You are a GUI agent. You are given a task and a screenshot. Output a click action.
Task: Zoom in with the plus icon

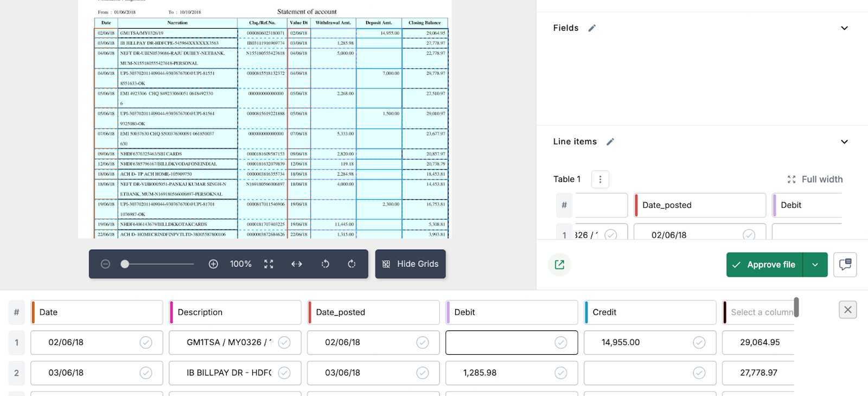(x=213, y=264)
